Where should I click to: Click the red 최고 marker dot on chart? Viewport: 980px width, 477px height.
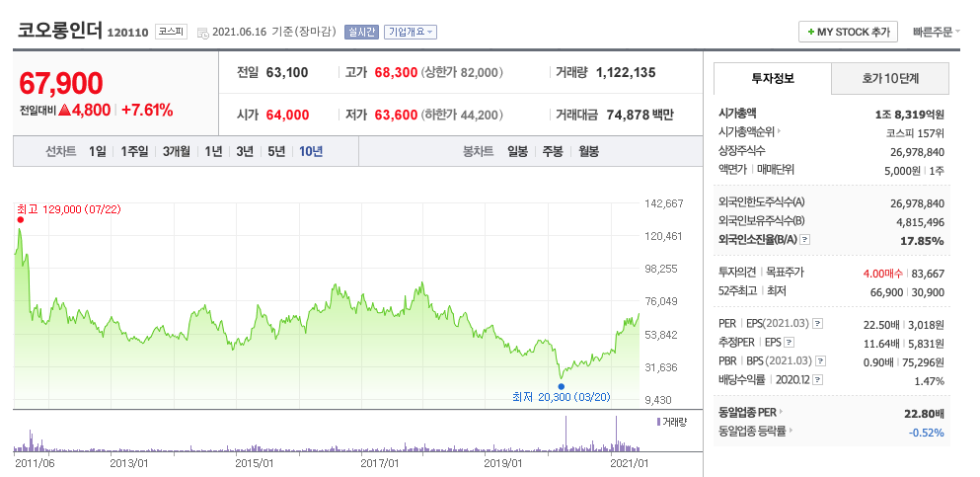(20, 219)
